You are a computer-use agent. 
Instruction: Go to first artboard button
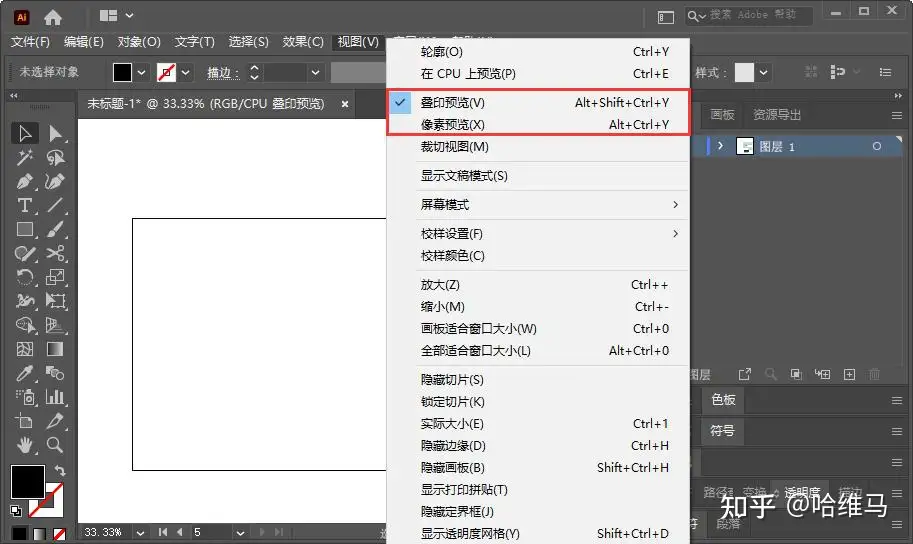163,532
